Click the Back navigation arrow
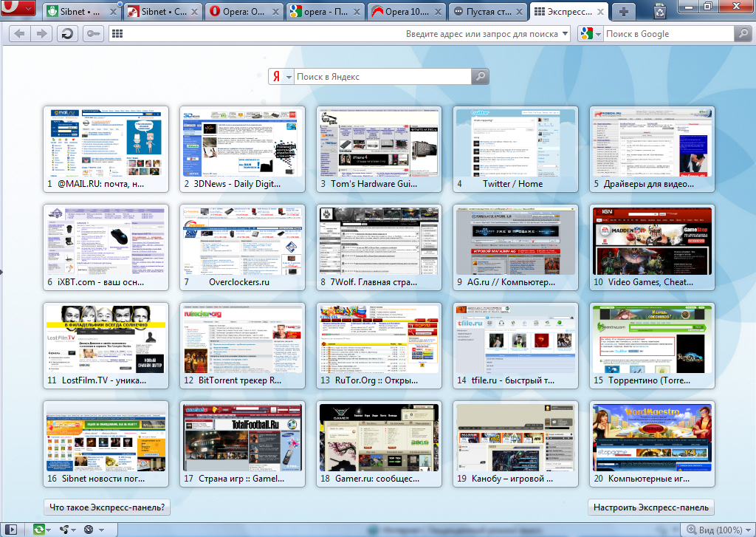 tap(20, 34)
